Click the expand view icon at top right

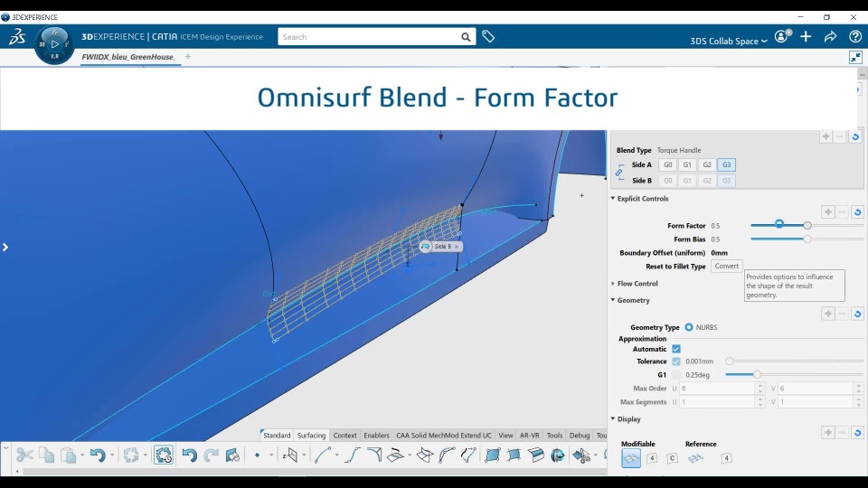click(x=856, y=57)
